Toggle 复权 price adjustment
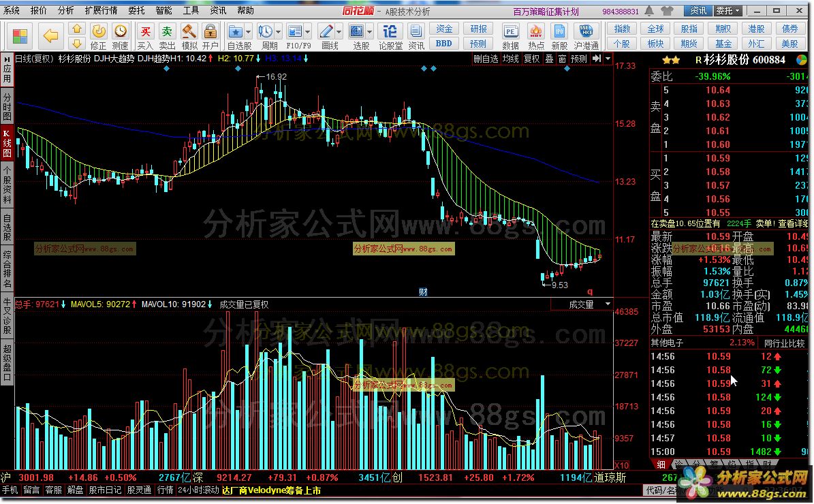 (531, 59)
